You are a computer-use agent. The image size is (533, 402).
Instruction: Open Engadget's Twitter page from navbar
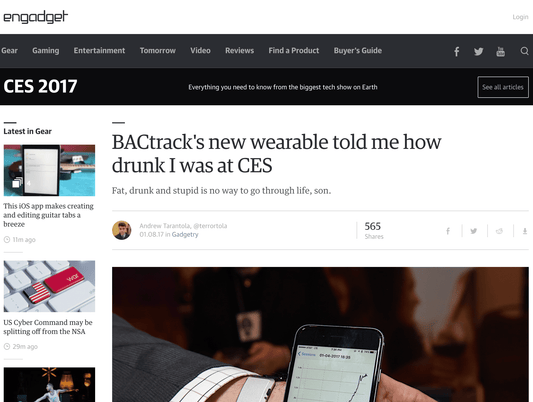tap(479, 51)
